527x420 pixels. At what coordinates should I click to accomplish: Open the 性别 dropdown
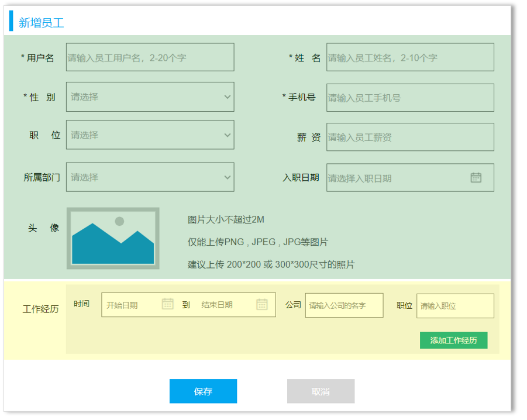(x=150, y=97)
